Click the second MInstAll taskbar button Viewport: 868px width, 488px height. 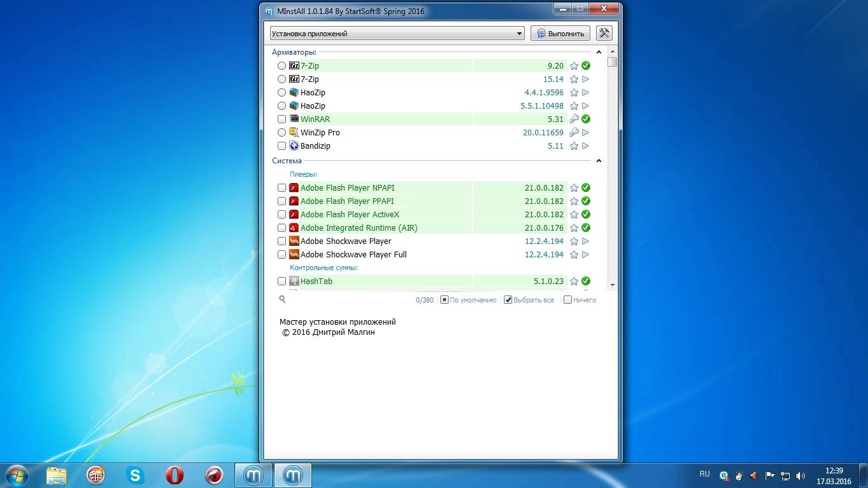coord(292,475)
